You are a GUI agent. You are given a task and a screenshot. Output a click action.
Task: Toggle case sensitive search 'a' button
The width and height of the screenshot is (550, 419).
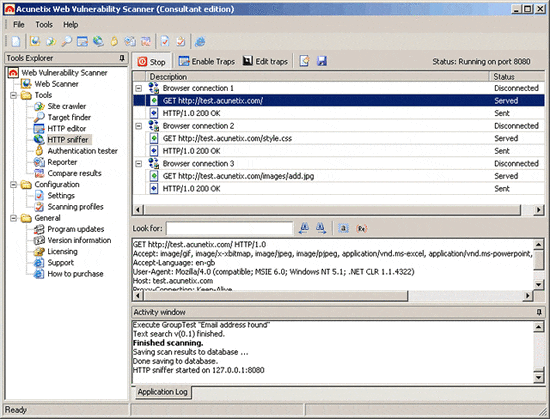pos(343,228)
